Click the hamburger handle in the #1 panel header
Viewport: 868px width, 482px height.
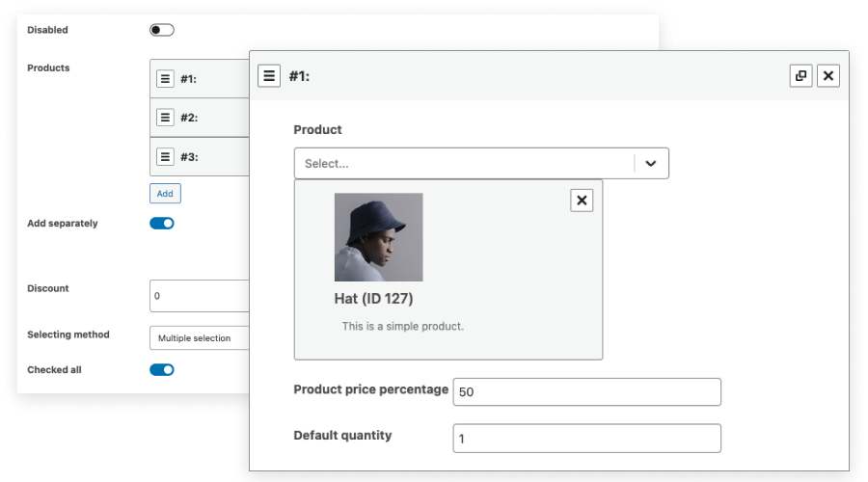click(269, 76)
